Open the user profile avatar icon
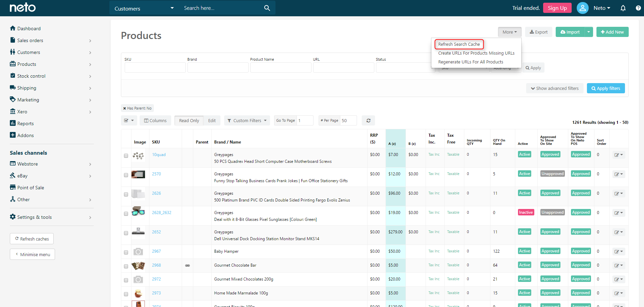Image resolution: width=644 pixels, height=307 pixels. (x=582, y=8)
